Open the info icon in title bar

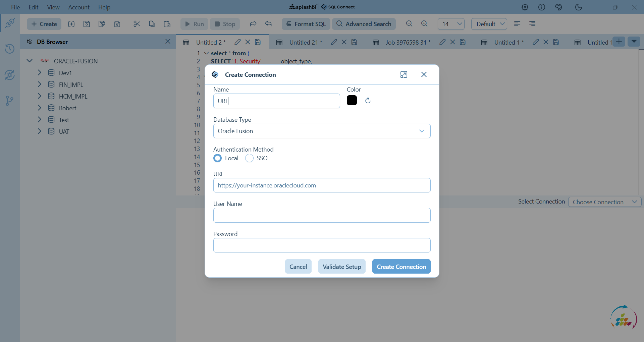point(542,7)
